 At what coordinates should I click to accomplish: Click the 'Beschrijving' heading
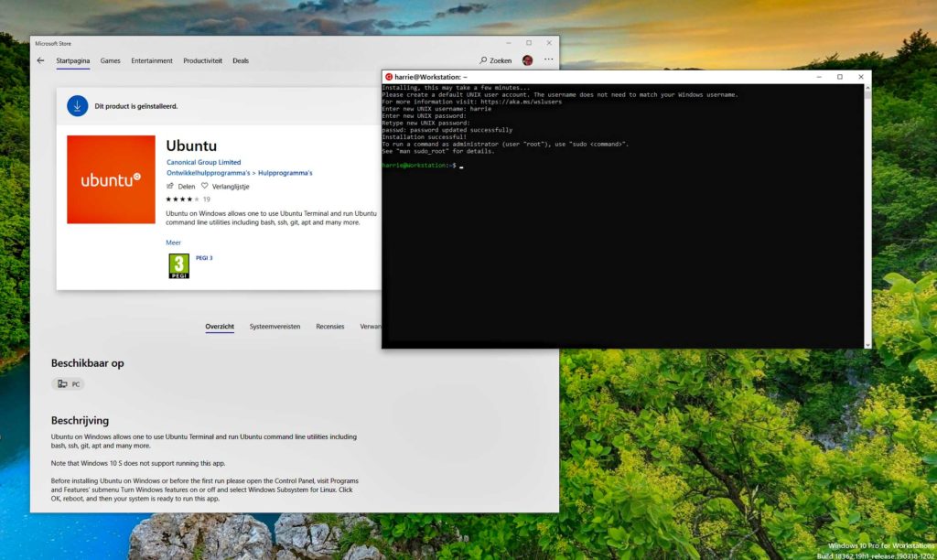tap(81, 421)
